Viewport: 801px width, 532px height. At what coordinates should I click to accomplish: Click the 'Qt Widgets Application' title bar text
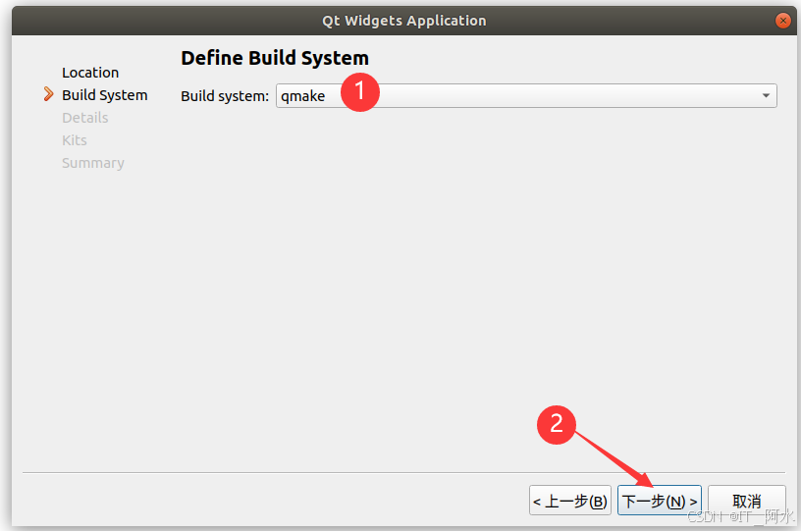pos(404,21)
